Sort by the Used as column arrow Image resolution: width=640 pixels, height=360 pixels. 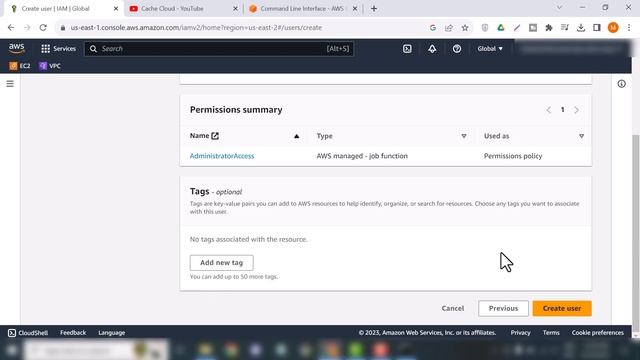581,136
